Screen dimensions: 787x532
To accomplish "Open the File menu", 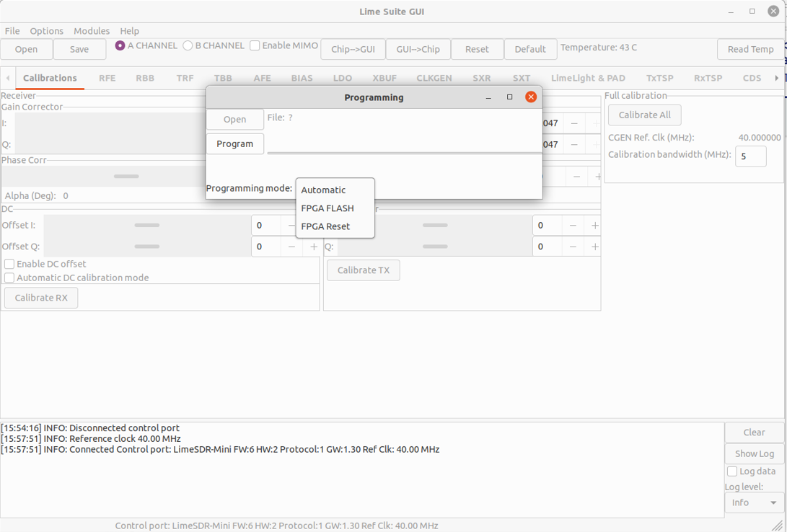I will coord(12,31).
